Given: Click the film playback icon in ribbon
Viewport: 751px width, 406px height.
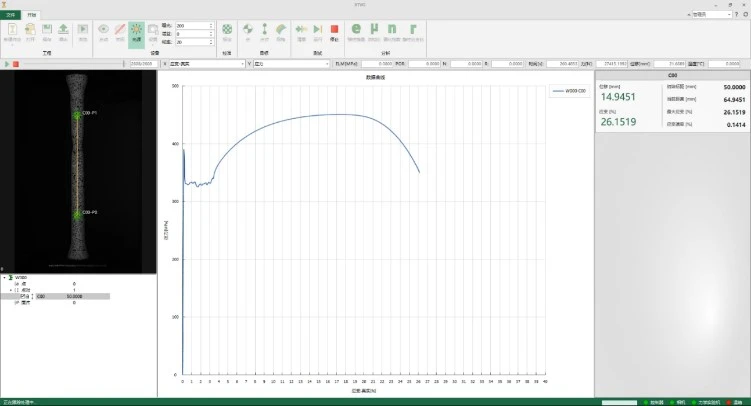Looking at the screenshot, I should pos(83,30).
